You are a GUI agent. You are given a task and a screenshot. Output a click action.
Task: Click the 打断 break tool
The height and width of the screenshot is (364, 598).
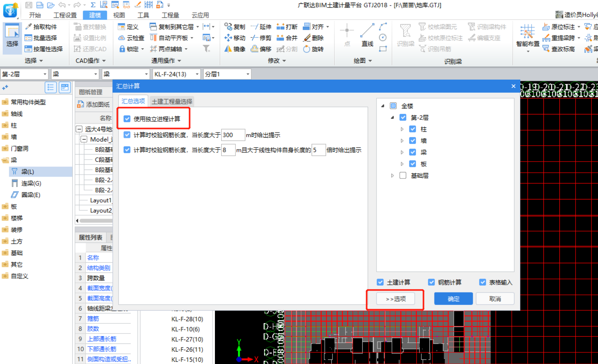287,27
